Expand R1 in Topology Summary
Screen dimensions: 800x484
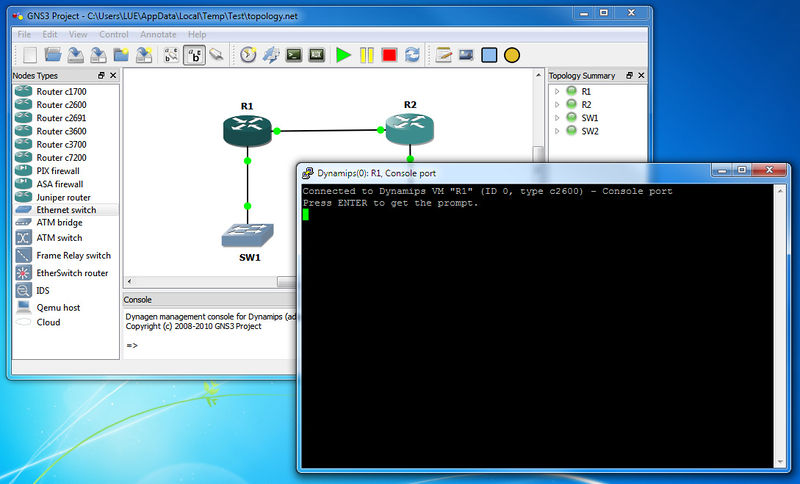557,91
